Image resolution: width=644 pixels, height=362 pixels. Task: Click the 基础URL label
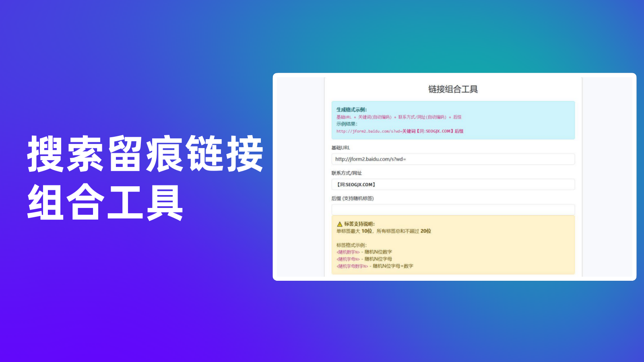click(341, 148)
